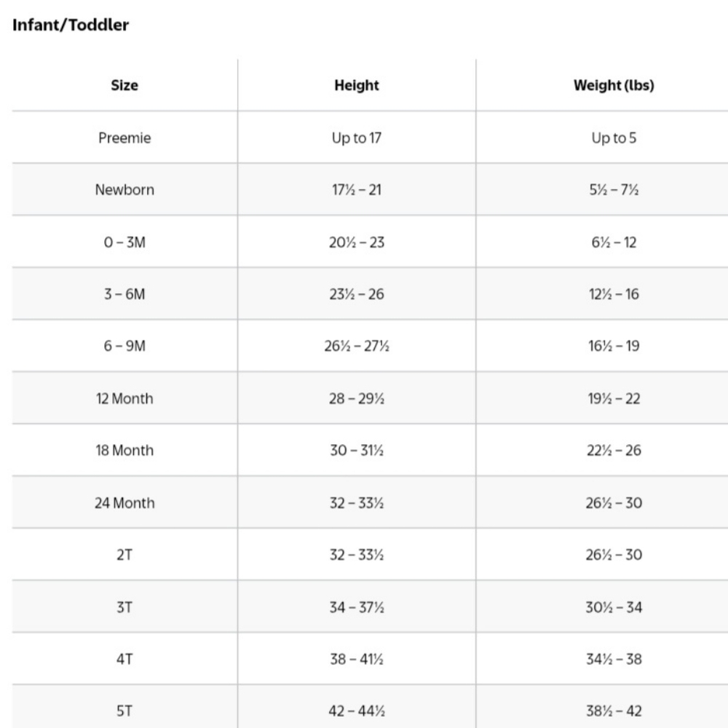
Task: Select the 24 Month size cell
Action: click(x=124, y=503)
